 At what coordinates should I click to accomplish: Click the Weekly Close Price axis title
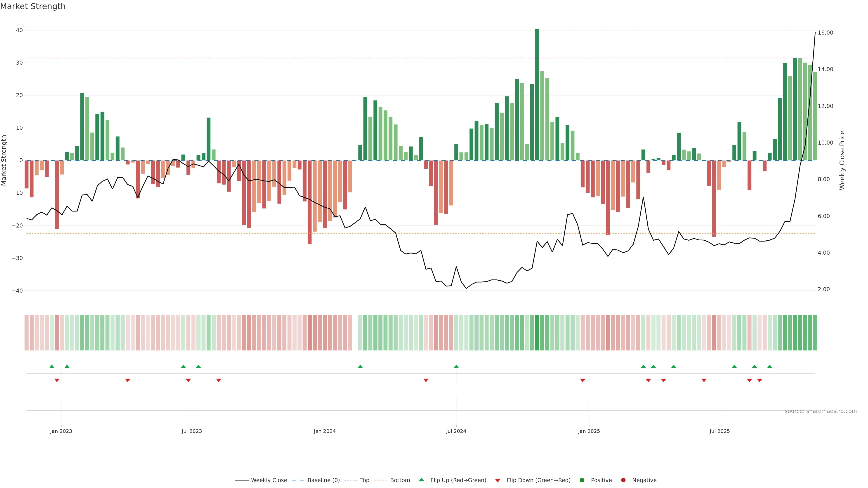click(x=842, y=160)
